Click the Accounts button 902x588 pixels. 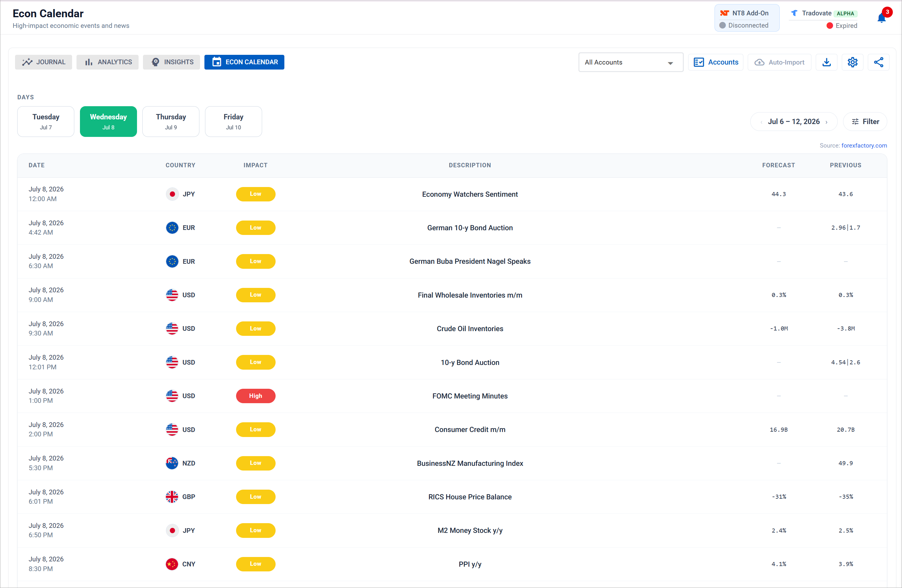[x=715, y=62]
